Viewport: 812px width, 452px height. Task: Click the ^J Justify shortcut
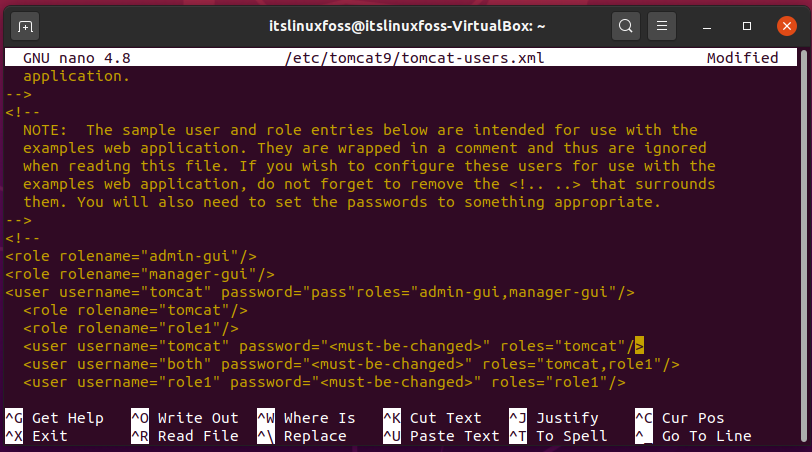click(554, 418)
